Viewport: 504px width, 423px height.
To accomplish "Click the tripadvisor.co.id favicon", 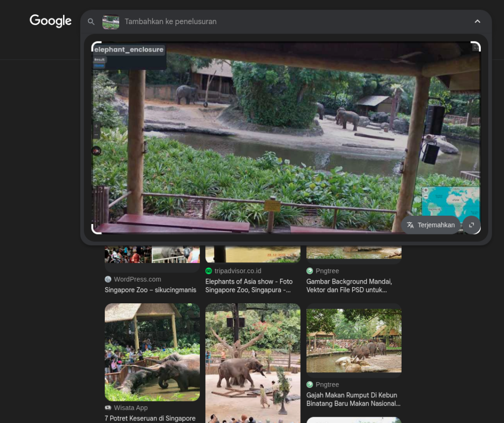I will pyautogui.click(x=209, y=271).
